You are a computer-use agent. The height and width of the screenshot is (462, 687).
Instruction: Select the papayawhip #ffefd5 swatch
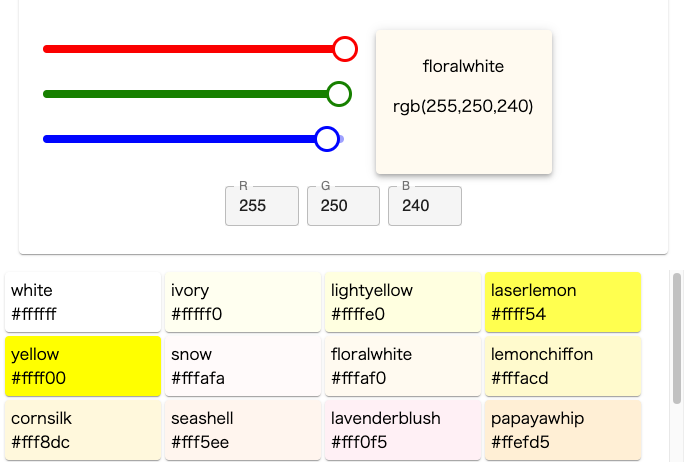pyautogui.click(x=563, y=430)
